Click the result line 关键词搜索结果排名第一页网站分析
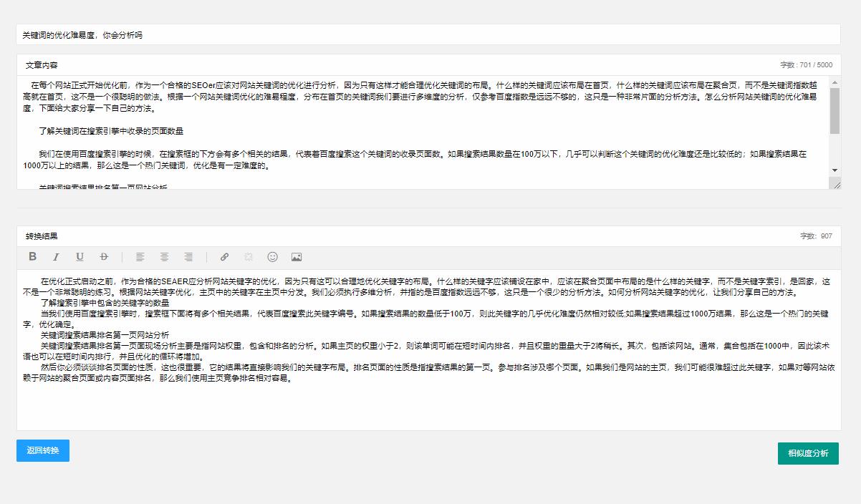Viewport: 861px width, 504px height. (105, 334)
